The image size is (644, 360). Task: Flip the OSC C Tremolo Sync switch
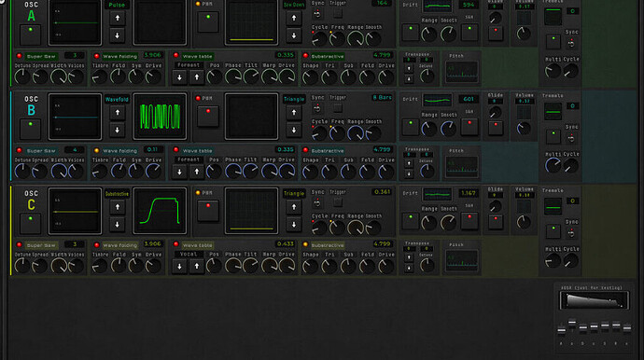point(571,233)
